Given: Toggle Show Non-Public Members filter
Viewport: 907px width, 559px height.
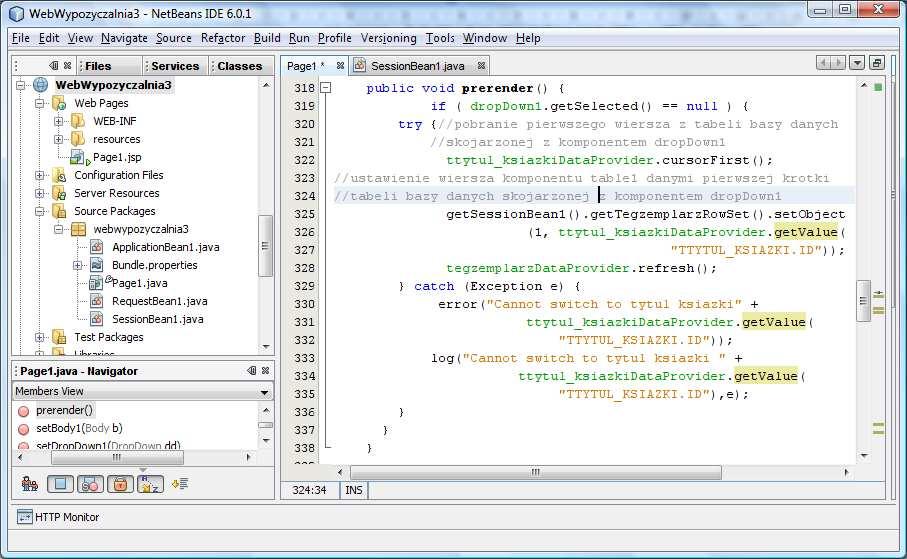Looking at the screenshot, I should tap(120, 484).
